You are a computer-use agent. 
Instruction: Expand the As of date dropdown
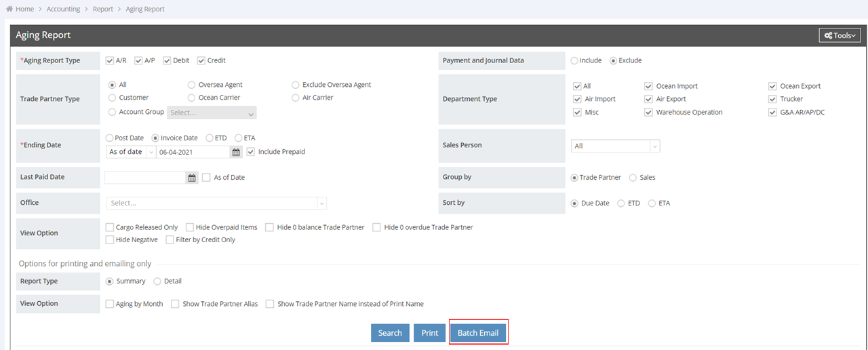pos(131,152)
